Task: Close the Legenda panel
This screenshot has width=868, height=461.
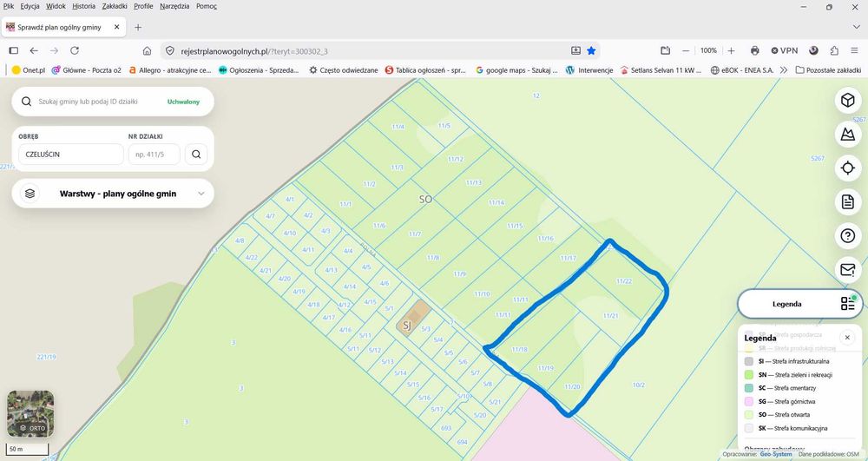Action: [x=847, y=338]
